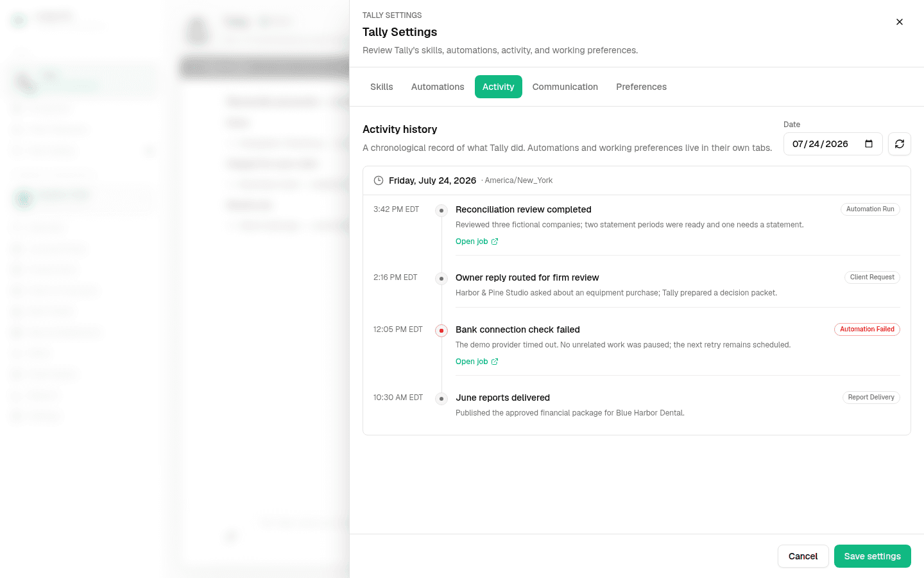Open the calendar picker icon in date field

click(869, 144)
